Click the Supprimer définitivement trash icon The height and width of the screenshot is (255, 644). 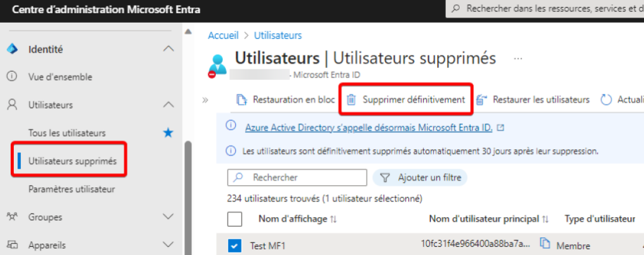351,99
